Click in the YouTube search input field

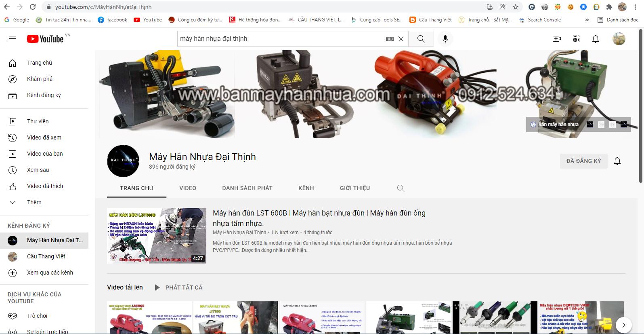pos(281,39)
